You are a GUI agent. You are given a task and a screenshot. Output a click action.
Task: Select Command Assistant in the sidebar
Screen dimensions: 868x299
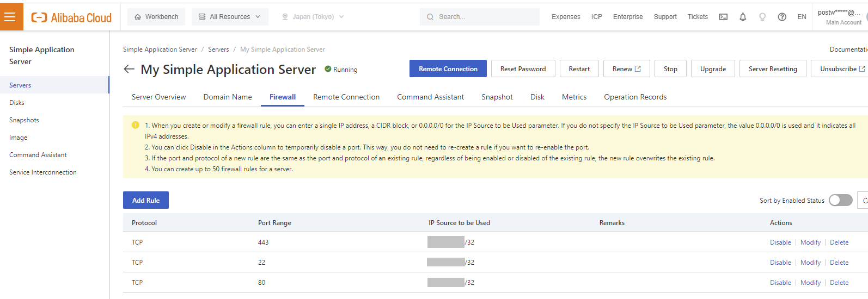click(54, 155)
